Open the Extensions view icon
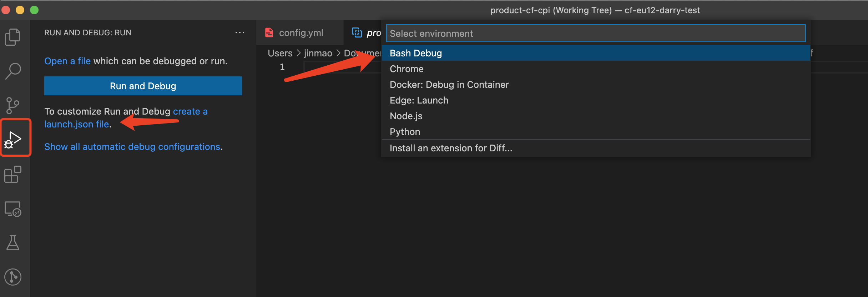Image resolution: width=868 pixels, height=297 pixels. tap(13, 174)
